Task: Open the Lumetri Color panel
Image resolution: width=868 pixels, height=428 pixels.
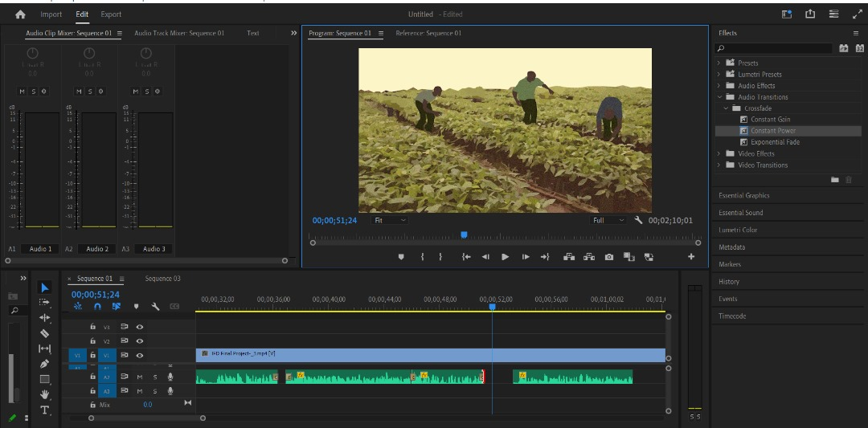Action: pos(738,230)
